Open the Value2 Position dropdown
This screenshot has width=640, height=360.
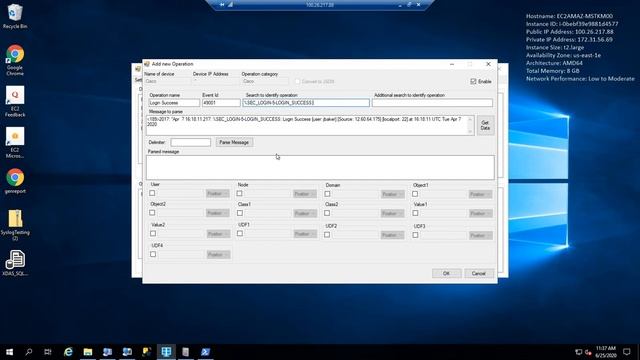[x=218, y=234]
